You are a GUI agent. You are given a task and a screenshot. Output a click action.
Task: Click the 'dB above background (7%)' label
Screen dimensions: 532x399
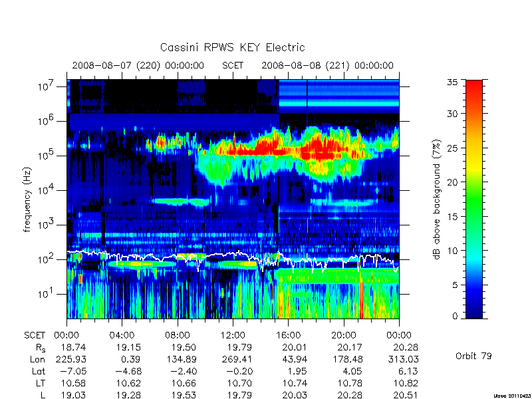437,199
